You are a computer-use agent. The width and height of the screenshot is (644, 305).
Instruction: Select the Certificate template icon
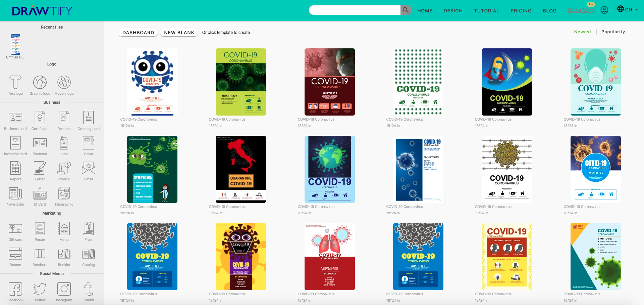coord(40,118)
